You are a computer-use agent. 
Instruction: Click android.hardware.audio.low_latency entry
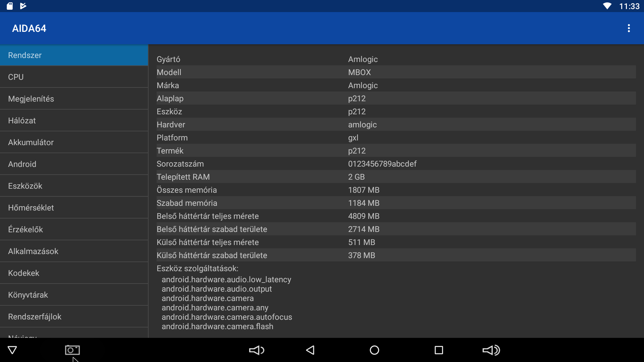coord(226,280)
